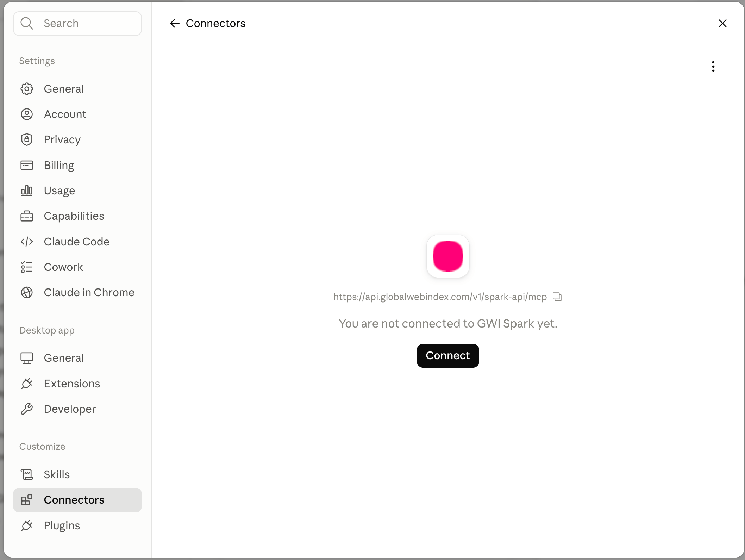Click the 'not connected to GWI Spark' message
This screenshot has height=560, width=745.
point(448,323)
